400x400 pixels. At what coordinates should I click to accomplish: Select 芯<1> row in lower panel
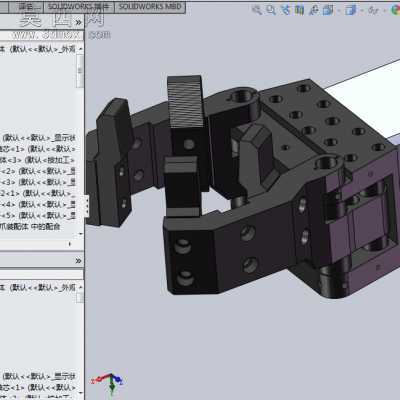tap(38, 388)
